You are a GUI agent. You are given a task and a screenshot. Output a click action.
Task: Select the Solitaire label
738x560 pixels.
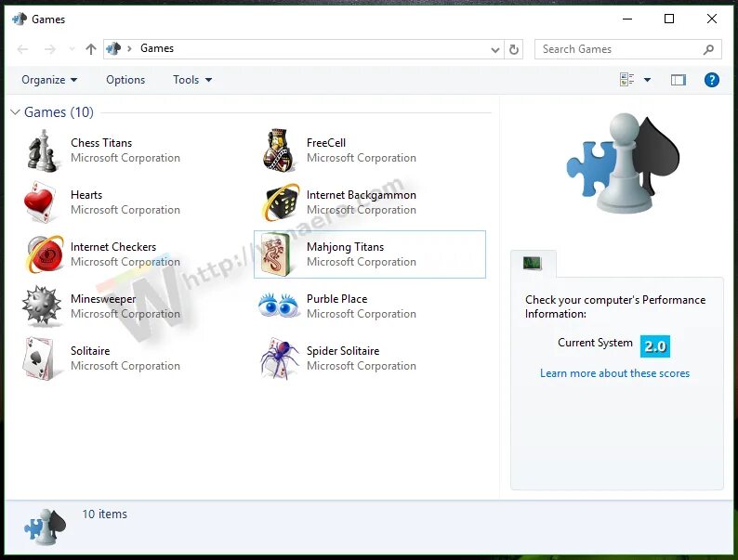tap(90, 351)
